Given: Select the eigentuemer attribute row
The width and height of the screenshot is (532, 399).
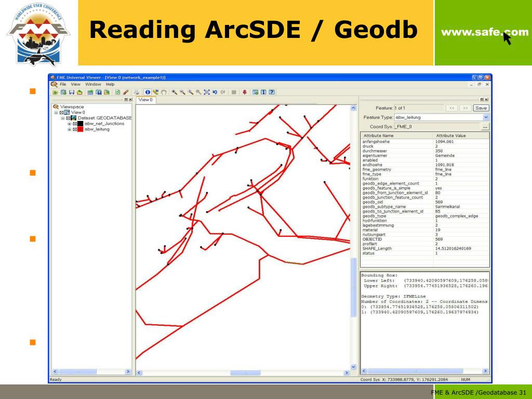Looking at the screenshot, I should (424, 155).
